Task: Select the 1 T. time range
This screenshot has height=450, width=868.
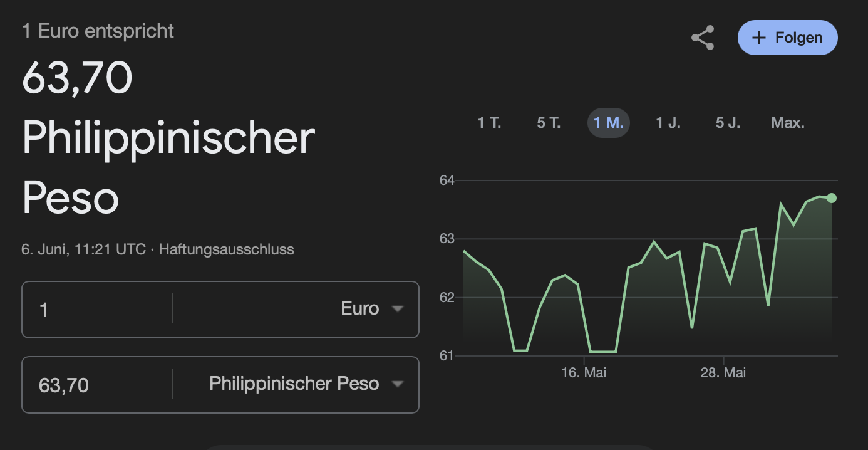Action: point(489,123)
